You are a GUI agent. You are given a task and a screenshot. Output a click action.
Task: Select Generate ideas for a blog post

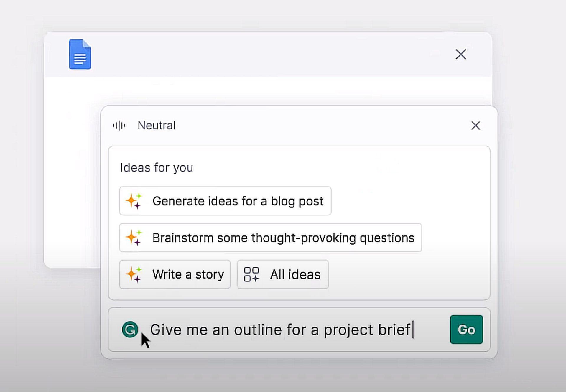[x=225, y=201]
